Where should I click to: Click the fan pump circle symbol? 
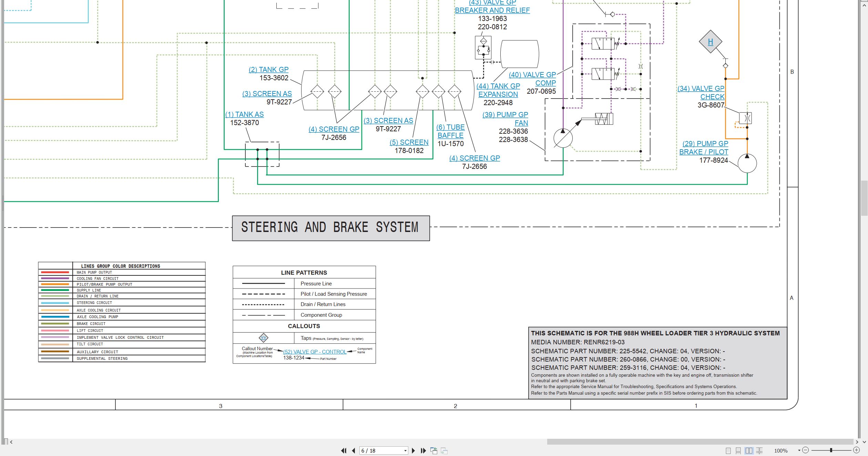pyautogui.click(x=563, y=138)
